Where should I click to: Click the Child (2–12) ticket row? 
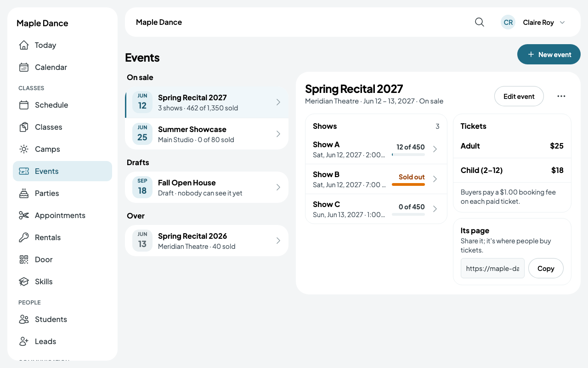(x=512, y=170)
